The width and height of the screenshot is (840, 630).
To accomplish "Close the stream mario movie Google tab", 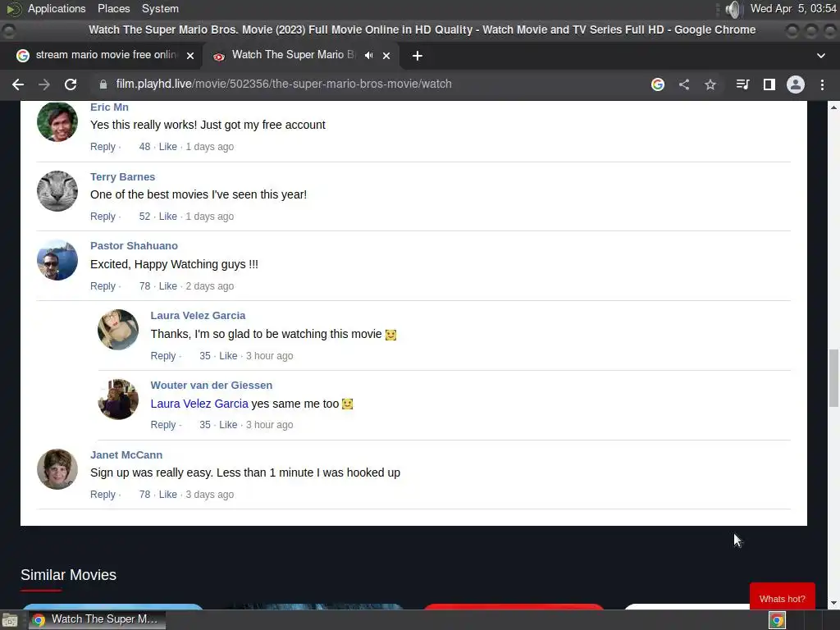I will tap(190, 55).
